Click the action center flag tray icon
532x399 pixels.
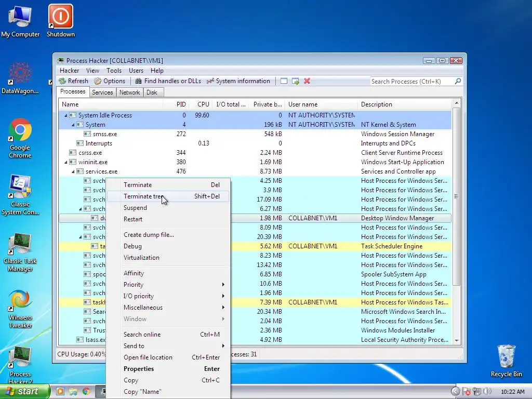467,392
